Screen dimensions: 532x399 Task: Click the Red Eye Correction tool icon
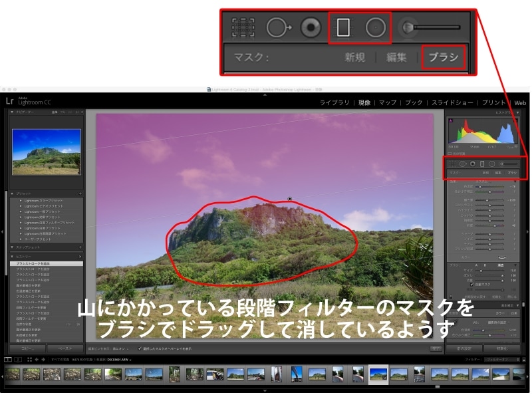pos(473,164)
